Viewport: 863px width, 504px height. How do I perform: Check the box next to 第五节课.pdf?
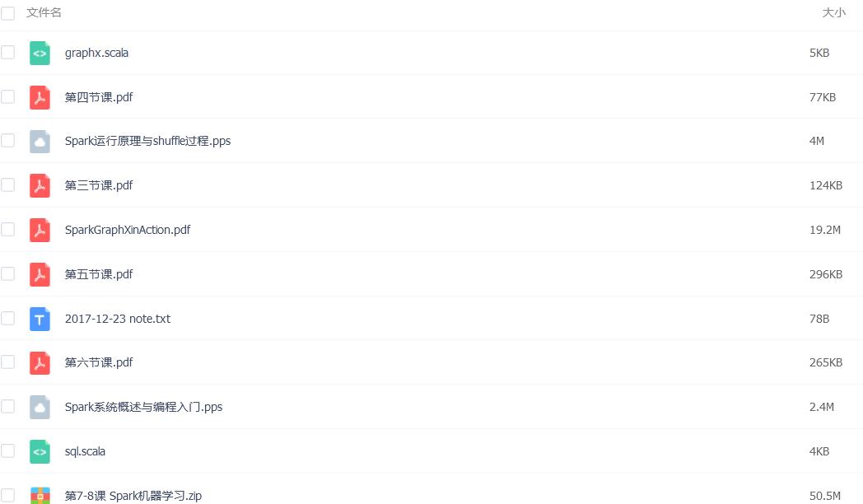tap(7, 273)
